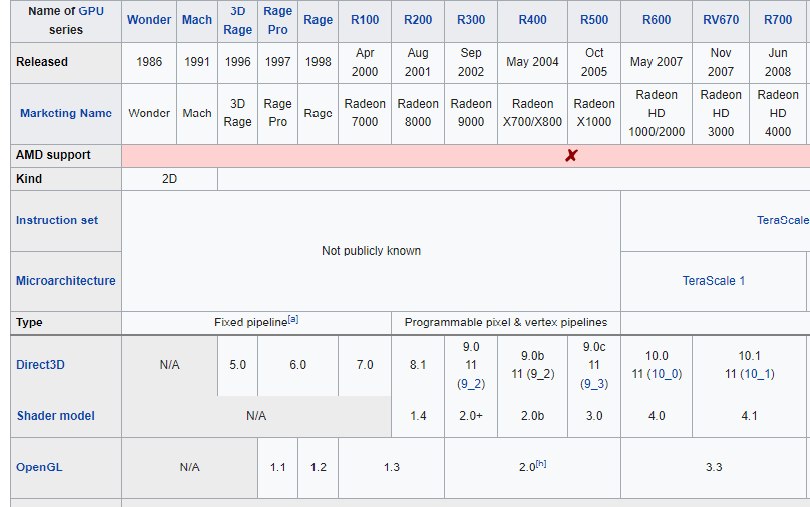Click the Direct3D 6.0 cell
Viewport: 810px width, 507px height.
(x=298, y=365)
